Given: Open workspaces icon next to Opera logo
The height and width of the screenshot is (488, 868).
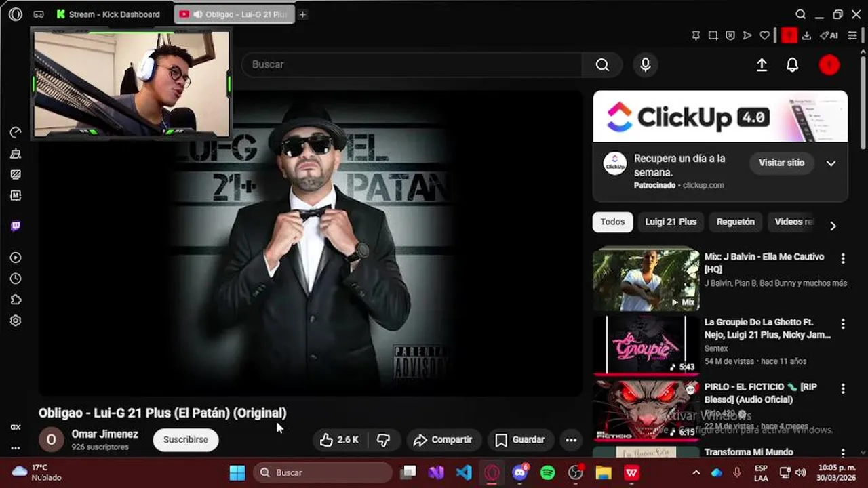Looking at the screenshot, I should point(39,14).
